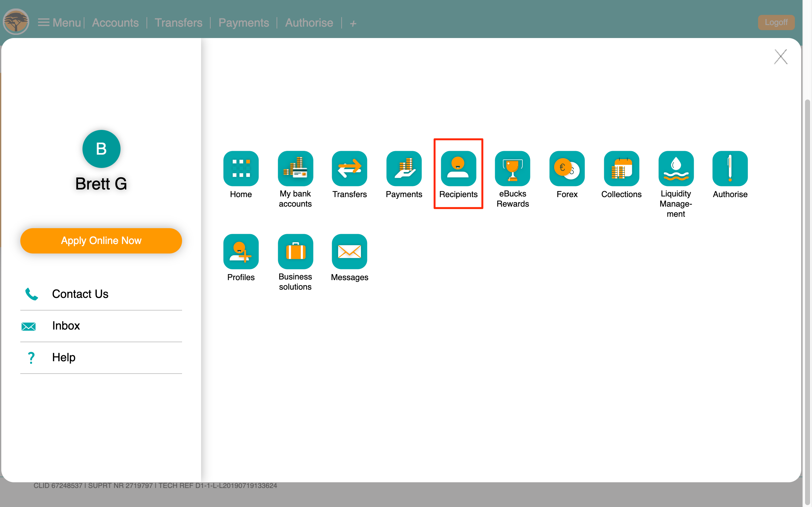
Task: Open the Business Solutions icon
Action: tap(295, 251)
